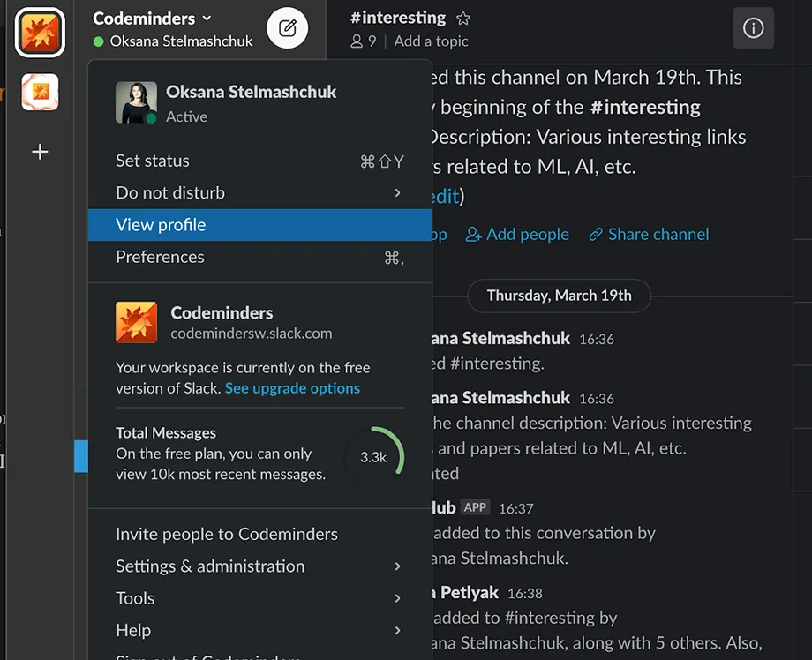Image resolution: width=812 pixels, height=660 pixels.
Task: Select the Codeminders workspace icon in the sidebar
Action: [x=40, y=33]
